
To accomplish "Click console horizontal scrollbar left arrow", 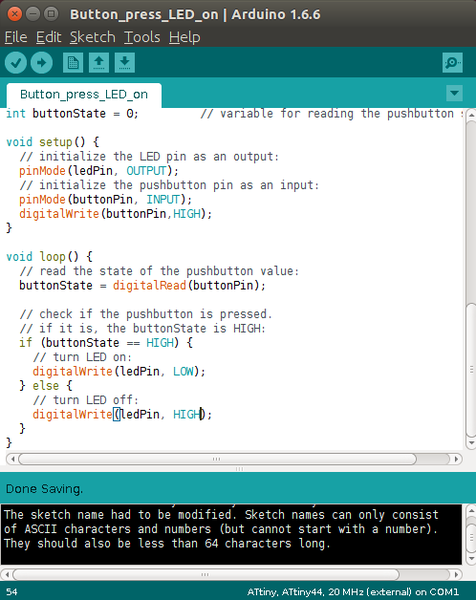I will 7,574.
